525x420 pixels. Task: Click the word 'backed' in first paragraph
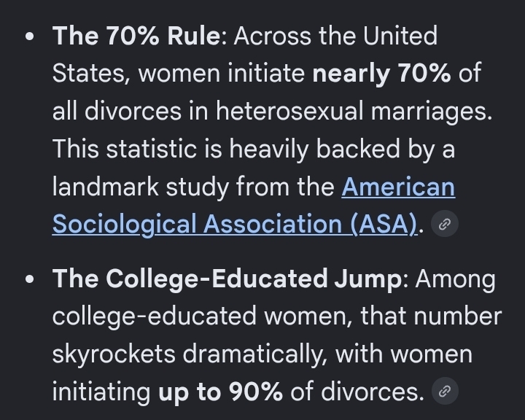point(358,149)
